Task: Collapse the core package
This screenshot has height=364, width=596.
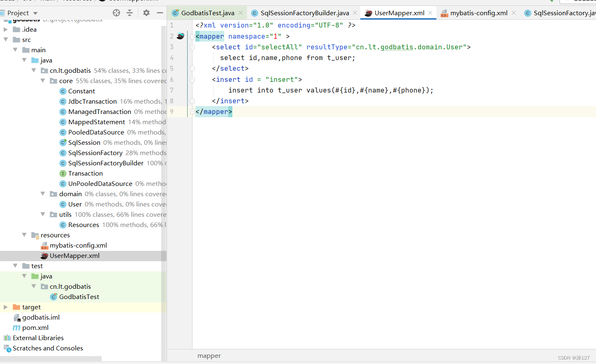Action: click(43, 81)
